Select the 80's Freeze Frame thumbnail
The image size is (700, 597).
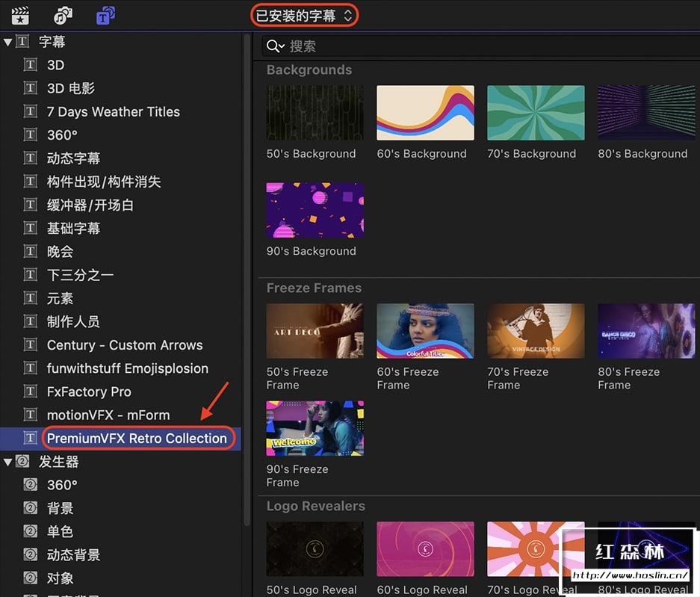tap(646, 331)
